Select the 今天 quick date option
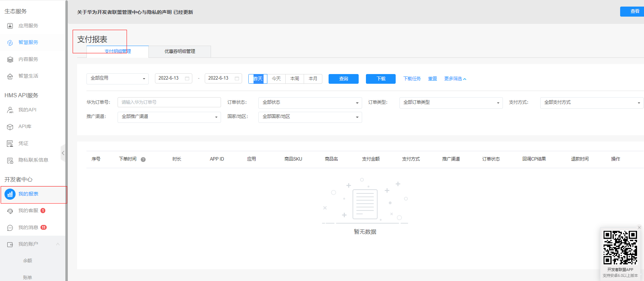The image size is (644, 281). pos(276,79)
